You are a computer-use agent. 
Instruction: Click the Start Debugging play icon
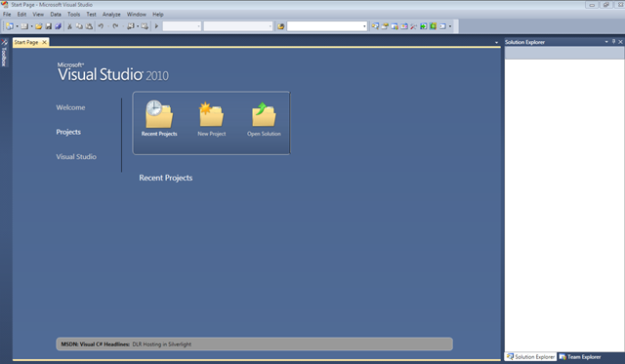click(x=156, y=26)
